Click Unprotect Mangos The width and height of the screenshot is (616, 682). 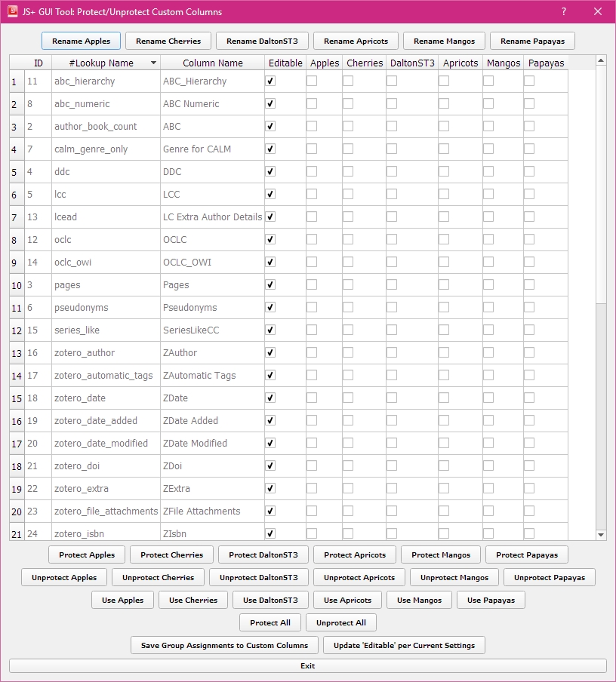pyautogui.click(x=454, y=577)
